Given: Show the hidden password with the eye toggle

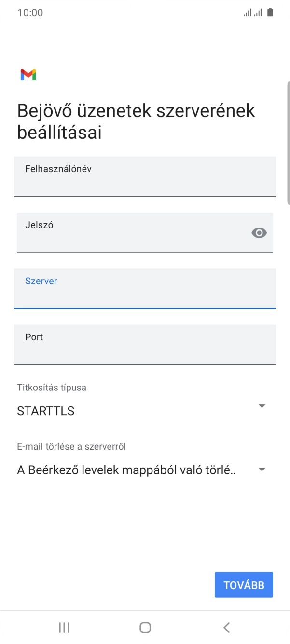Looking at the screenshot, I should 259,233.
